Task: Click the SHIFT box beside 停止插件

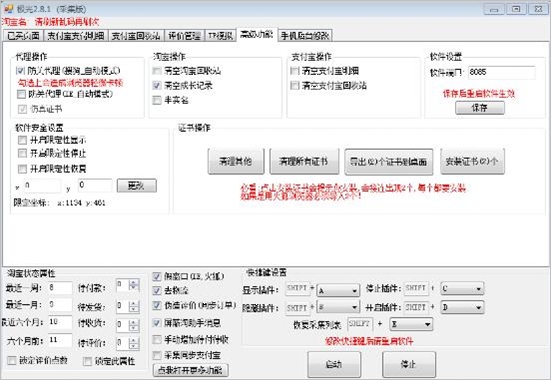Action: [416, 288]
